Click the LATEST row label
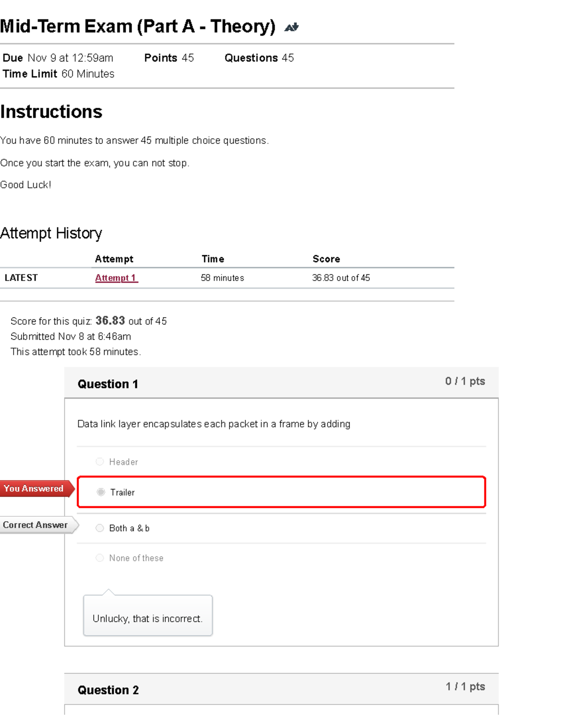 pyautogui.click(x=21, y=278)
